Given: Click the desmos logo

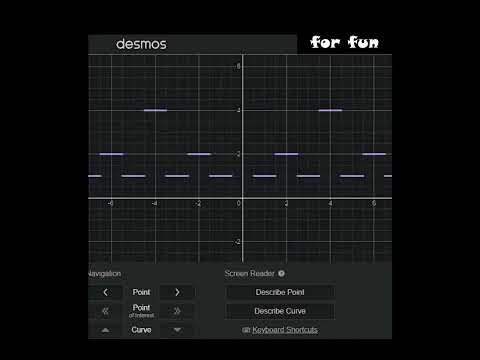Looking at the screenshot, I should tap(141, 44).
